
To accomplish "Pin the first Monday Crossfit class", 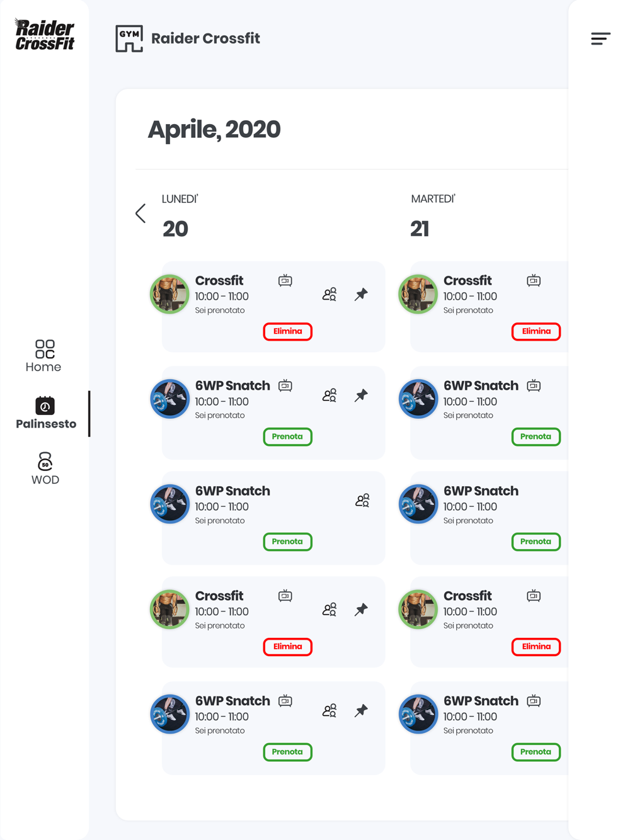I will [x=361, y=294].
